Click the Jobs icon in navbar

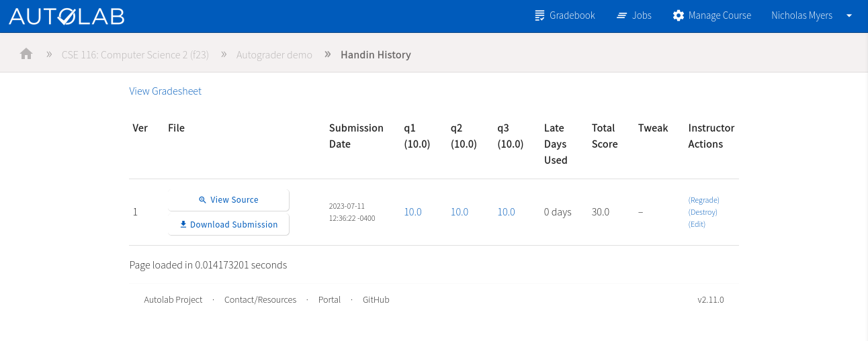(621, 15)
